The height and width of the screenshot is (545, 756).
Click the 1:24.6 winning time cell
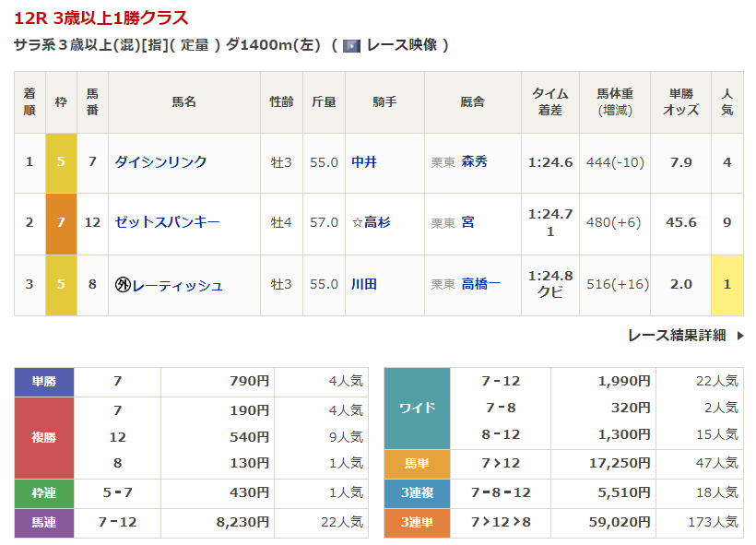[550, 162]
